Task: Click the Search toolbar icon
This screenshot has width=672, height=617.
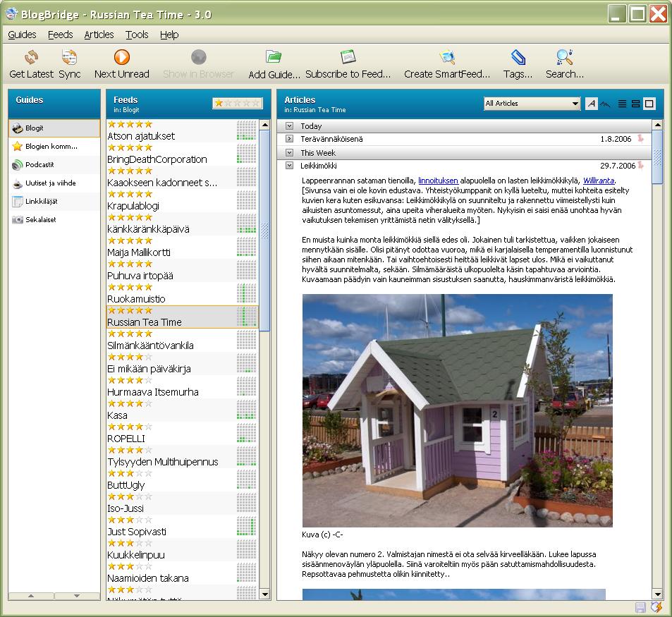Action: pyautogui.click(x=564, y=58)
